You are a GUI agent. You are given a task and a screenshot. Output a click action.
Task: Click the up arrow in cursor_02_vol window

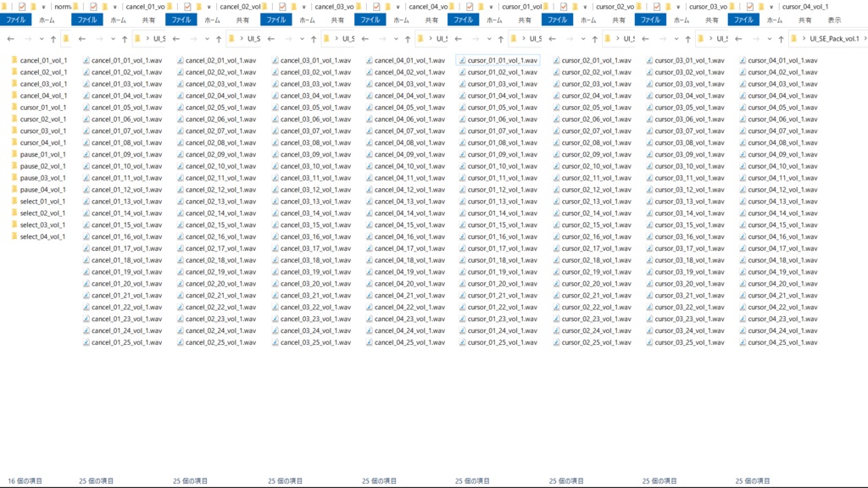594,39
